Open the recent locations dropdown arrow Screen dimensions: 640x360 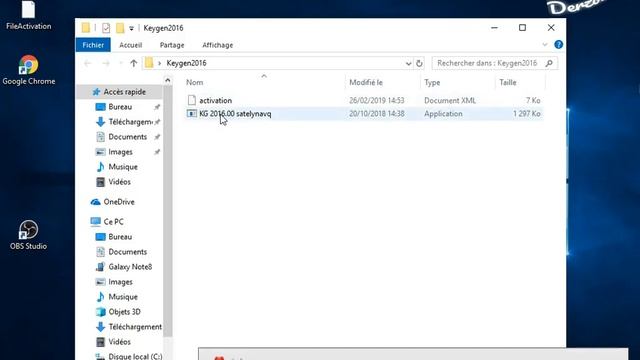click(x=120, y=63)
